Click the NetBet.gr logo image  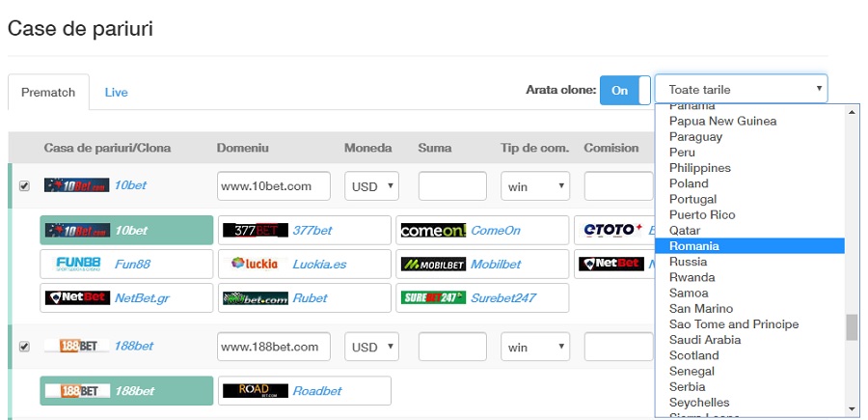click(x=77, y=297)
